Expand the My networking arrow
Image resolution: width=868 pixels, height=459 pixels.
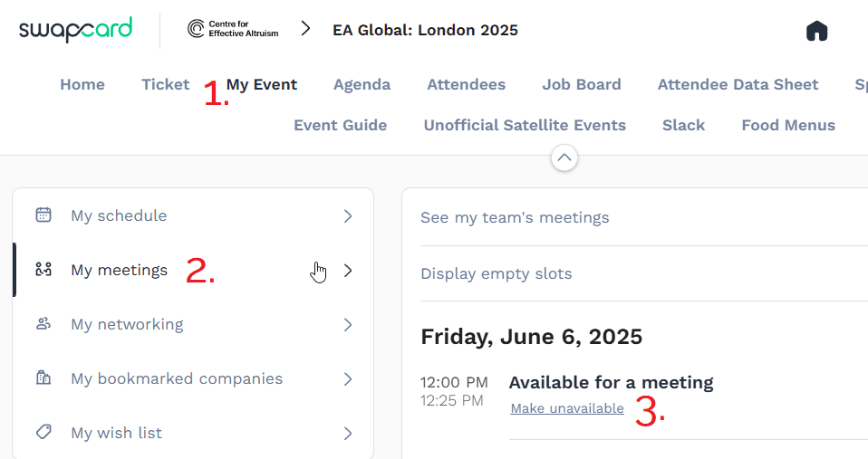348,324
